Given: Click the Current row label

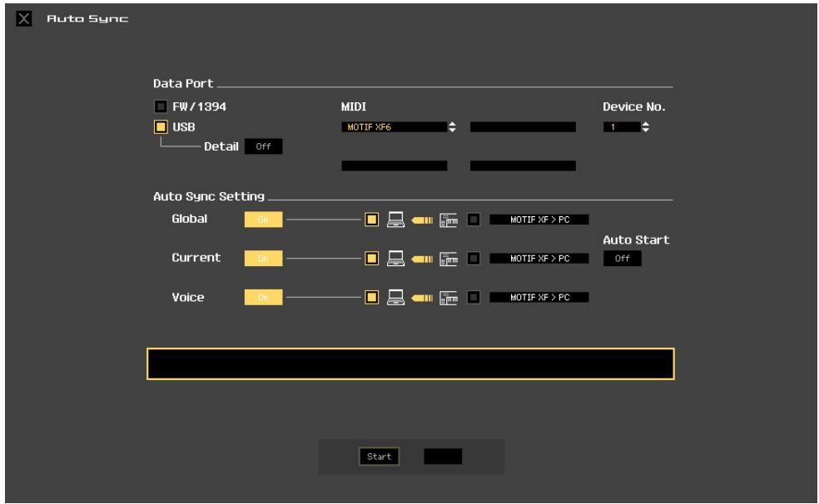Looking at the screenshot, I should click(x=196, y=258).
